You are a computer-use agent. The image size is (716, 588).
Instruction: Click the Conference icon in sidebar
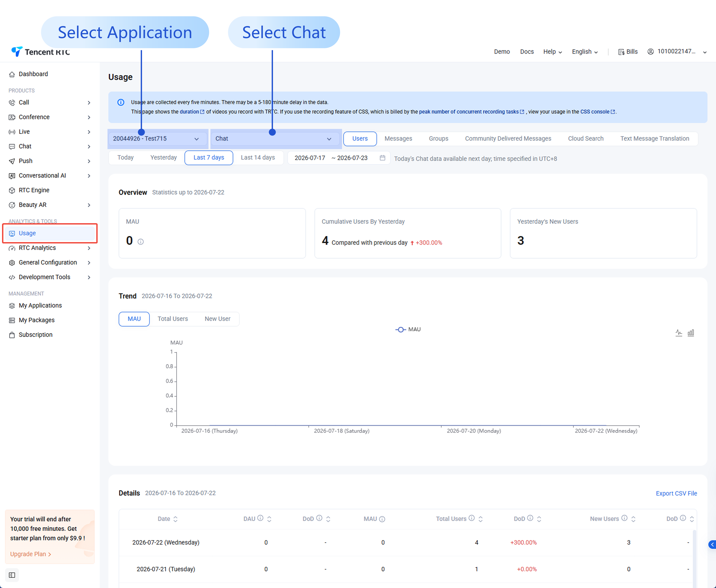[x=12, y=117]
